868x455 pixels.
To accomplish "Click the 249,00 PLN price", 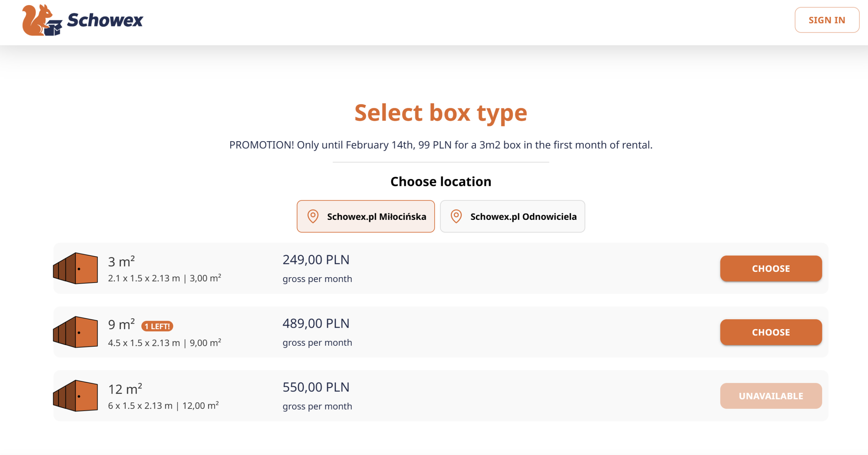I will coord(316,260).
